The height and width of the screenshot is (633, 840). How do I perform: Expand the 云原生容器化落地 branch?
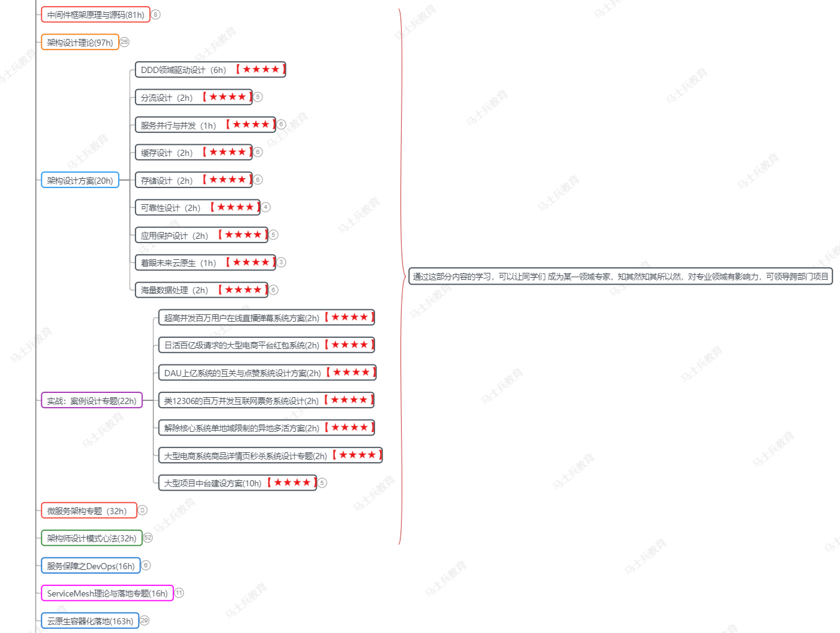(144, 620)
